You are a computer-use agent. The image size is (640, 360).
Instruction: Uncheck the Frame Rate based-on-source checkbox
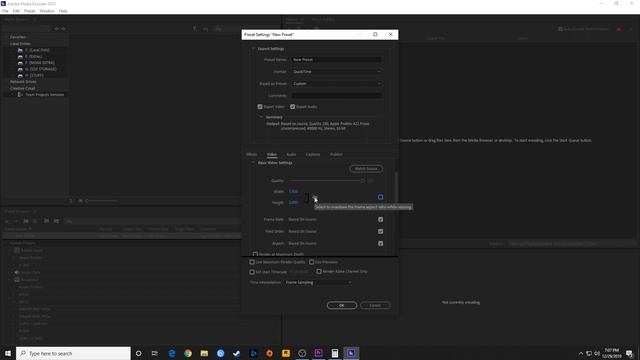(380, 220)
